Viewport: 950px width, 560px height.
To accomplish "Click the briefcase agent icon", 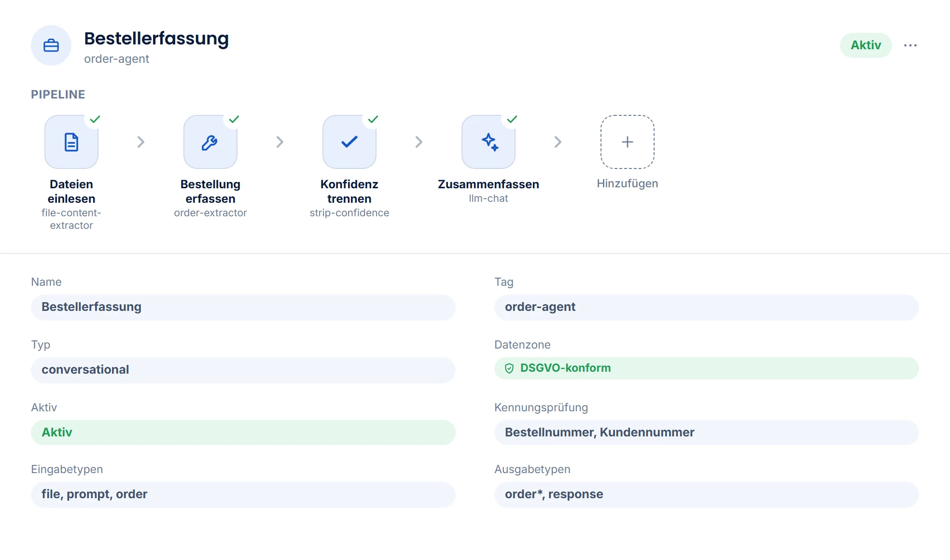I will coord(51,45).
